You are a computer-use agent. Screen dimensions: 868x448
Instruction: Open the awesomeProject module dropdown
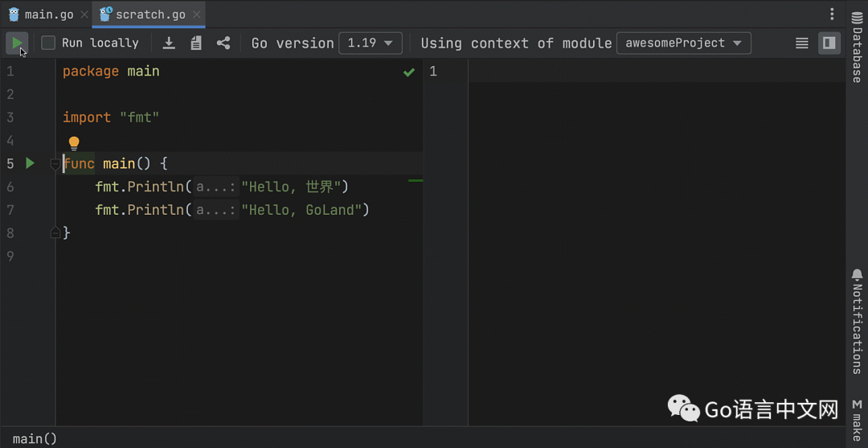pyautogui.click(x=683, y=43)
